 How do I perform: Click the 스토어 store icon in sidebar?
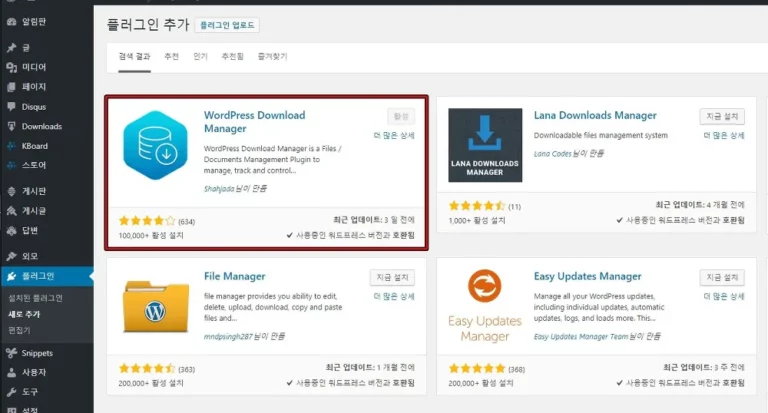tap(12, 165)
